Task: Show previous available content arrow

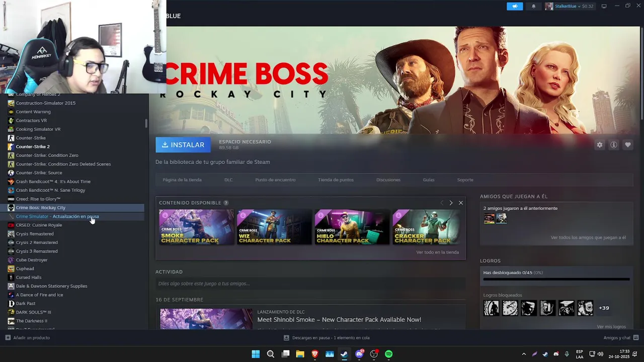Action: point(442,203)
